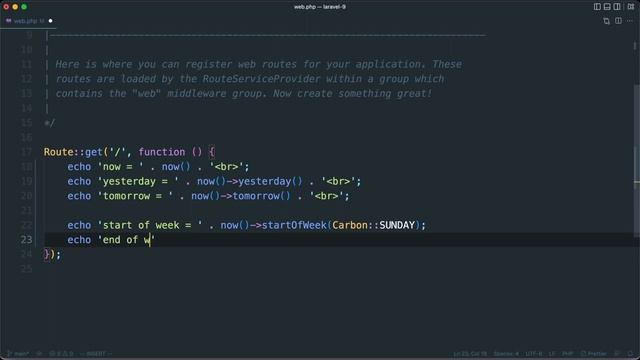
Task: Place cursor in 'end of w' string
Action: pos(126,240)
